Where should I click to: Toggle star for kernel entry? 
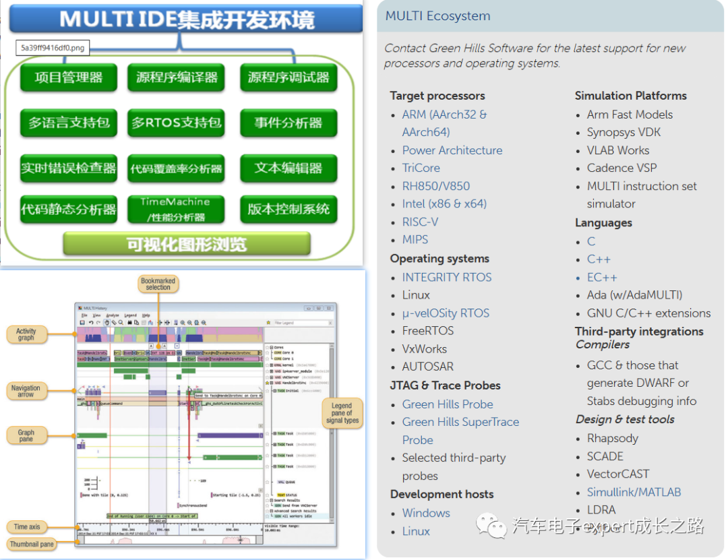[268, 365]
